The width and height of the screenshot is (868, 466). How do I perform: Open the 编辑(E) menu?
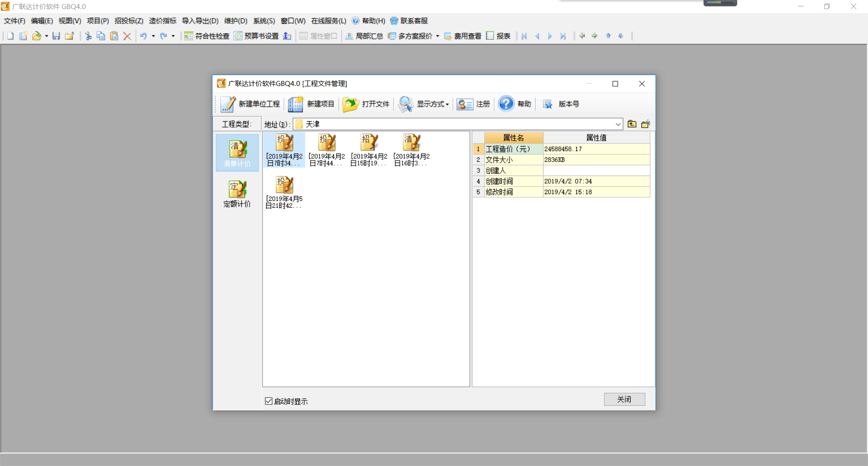click(x=42, y=21)
